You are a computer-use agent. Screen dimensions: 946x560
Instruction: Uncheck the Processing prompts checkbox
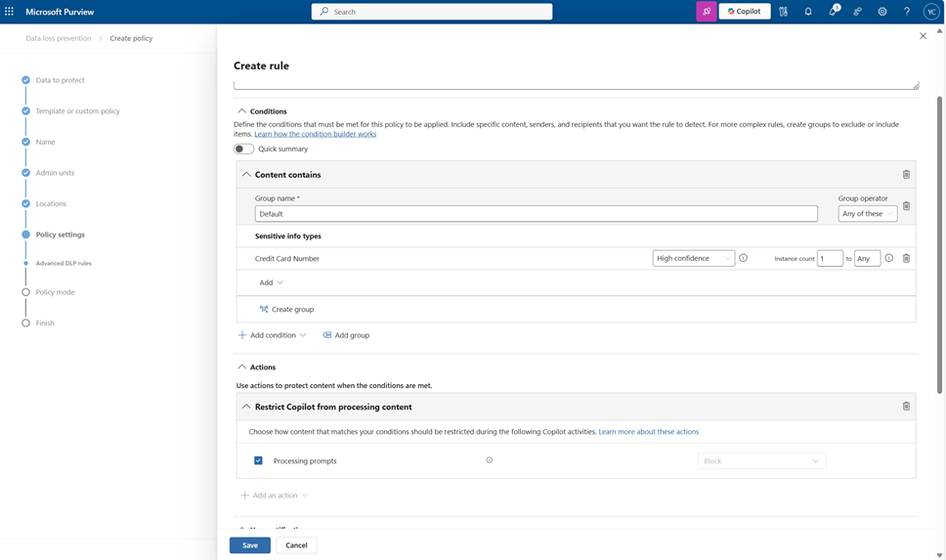point(258,460)
